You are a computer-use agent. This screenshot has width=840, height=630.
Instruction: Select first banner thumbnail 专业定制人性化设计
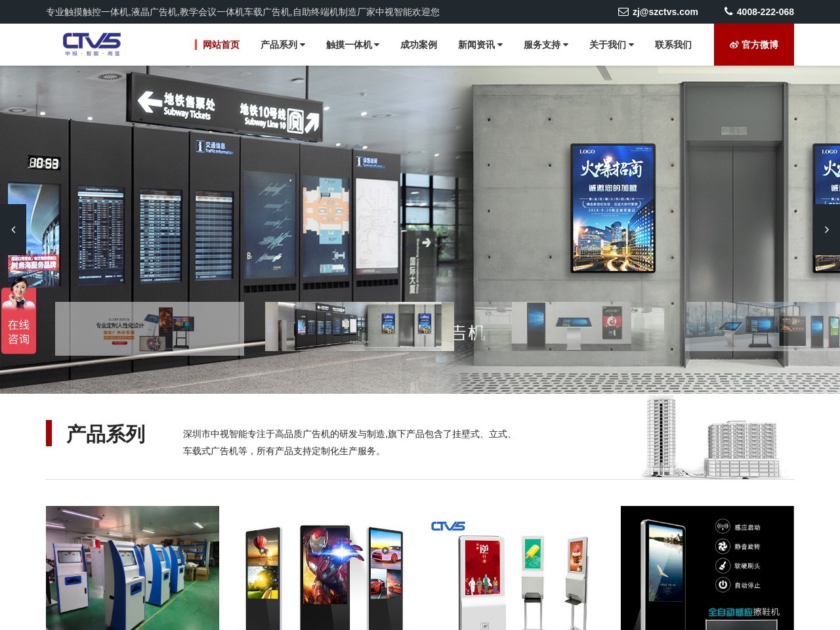(x=150, y=329)
